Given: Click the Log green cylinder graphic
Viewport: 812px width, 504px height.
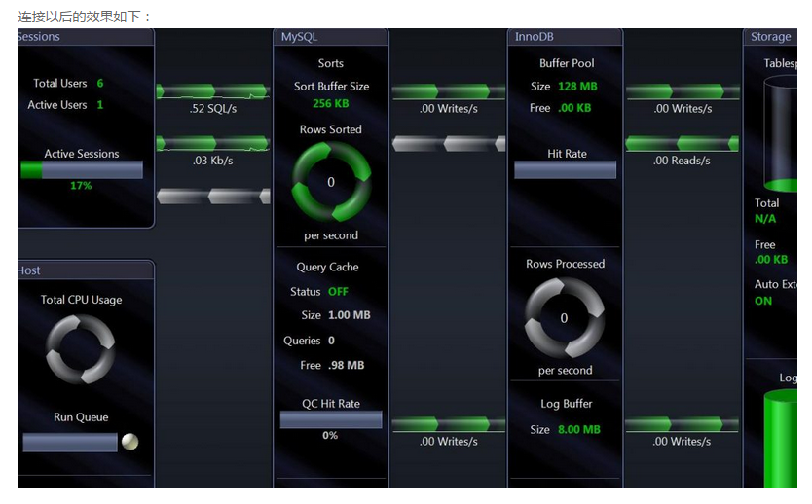Looking at the screenshot, I should coord(781,439).
